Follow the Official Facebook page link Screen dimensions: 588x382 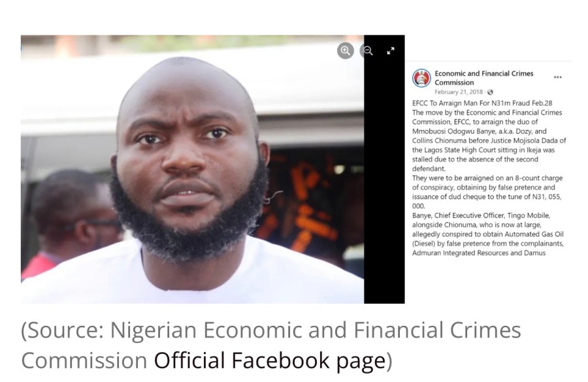270,360
